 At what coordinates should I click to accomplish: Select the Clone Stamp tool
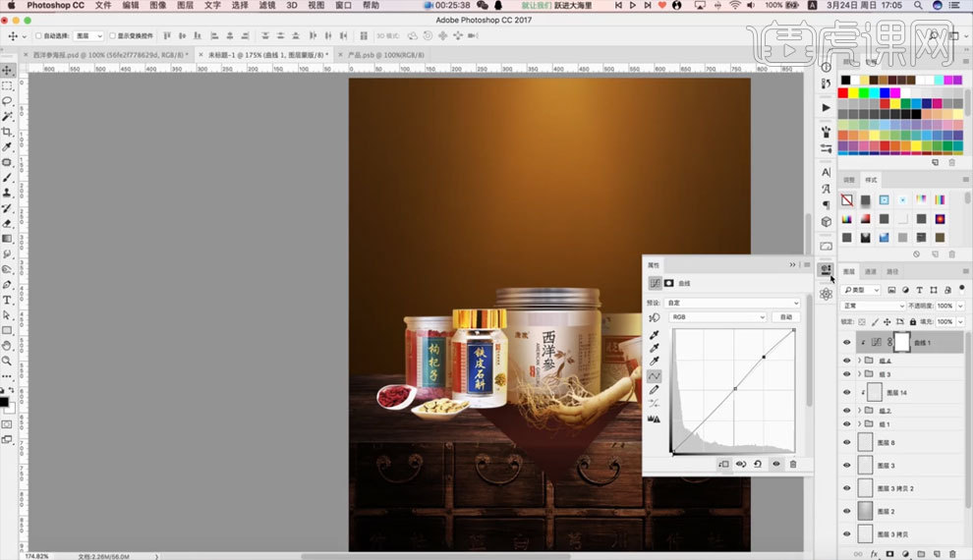pyautogui.click(x=7, y=193)
